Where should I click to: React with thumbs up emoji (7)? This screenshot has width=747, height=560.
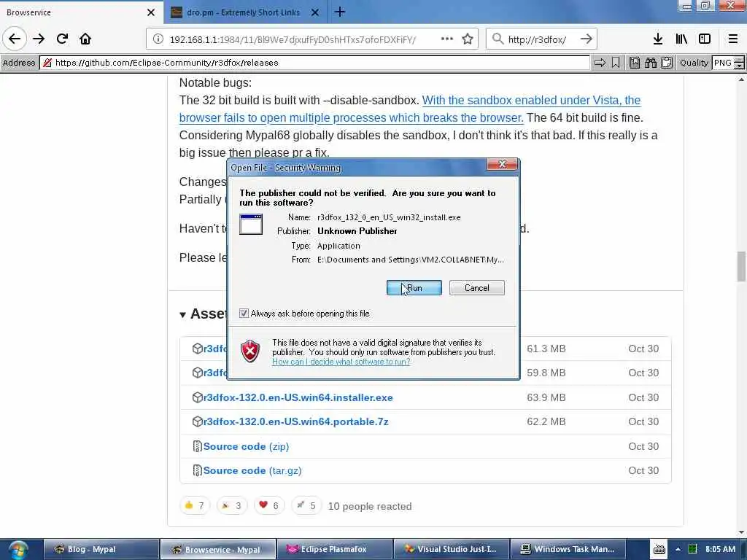pyautogui.click(x=194, y=506)
